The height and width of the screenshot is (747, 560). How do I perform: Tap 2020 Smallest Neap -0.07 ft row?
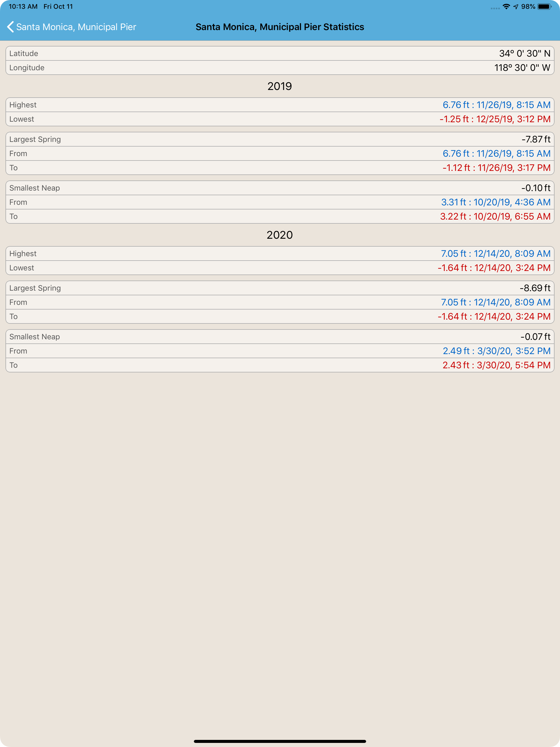[280, 336]
